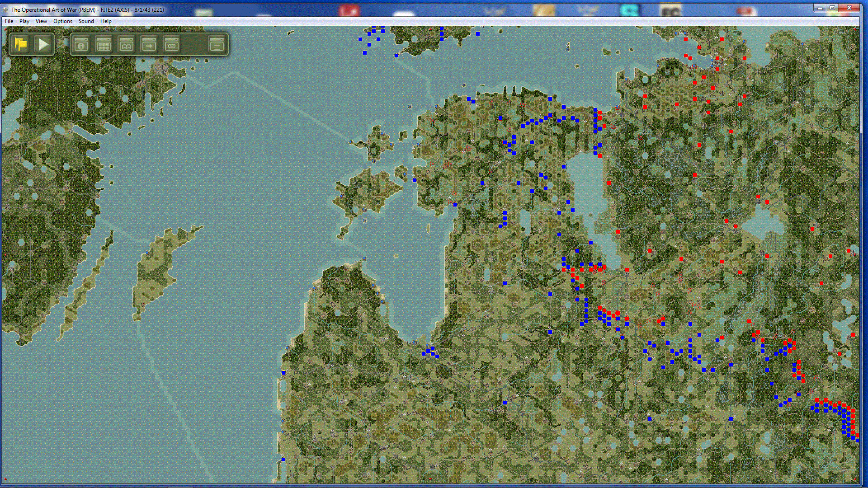Open the File menu

(x=9, y=21)
